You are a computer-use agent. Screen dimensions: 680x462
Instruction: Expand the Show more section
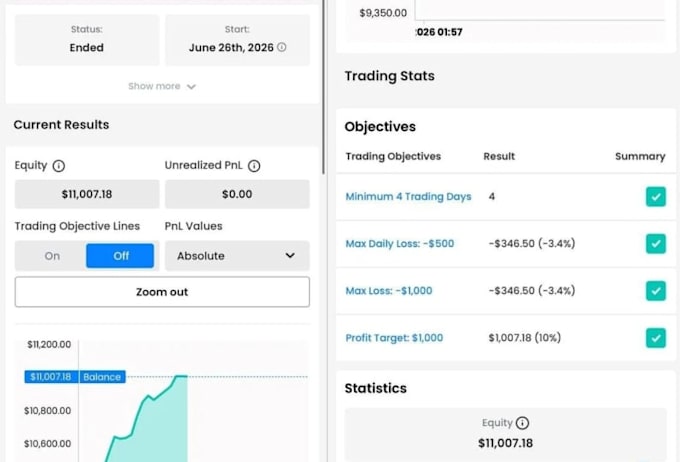pos(162,86)
